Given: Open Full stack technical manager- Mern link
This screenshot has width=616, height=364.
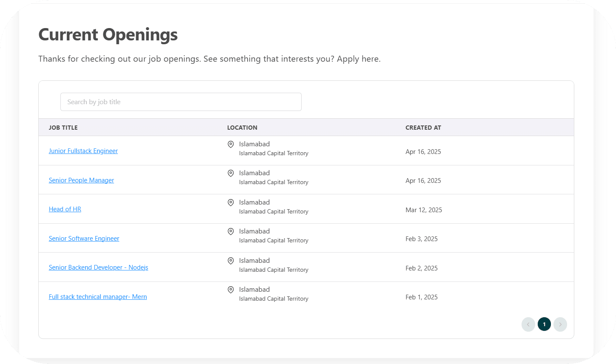Looking at the screenshot, I should click(98, 297).
